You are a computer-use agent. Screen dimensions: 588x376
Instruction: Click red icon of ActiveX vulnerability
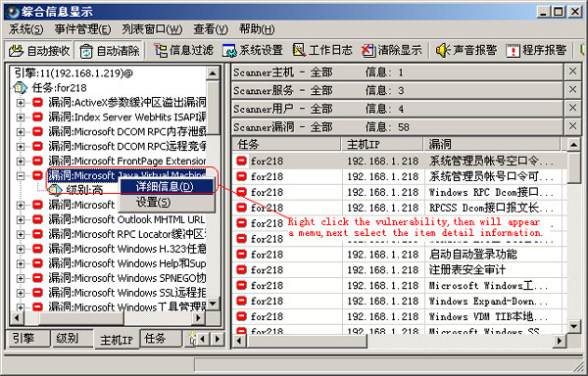coord(37,102)
